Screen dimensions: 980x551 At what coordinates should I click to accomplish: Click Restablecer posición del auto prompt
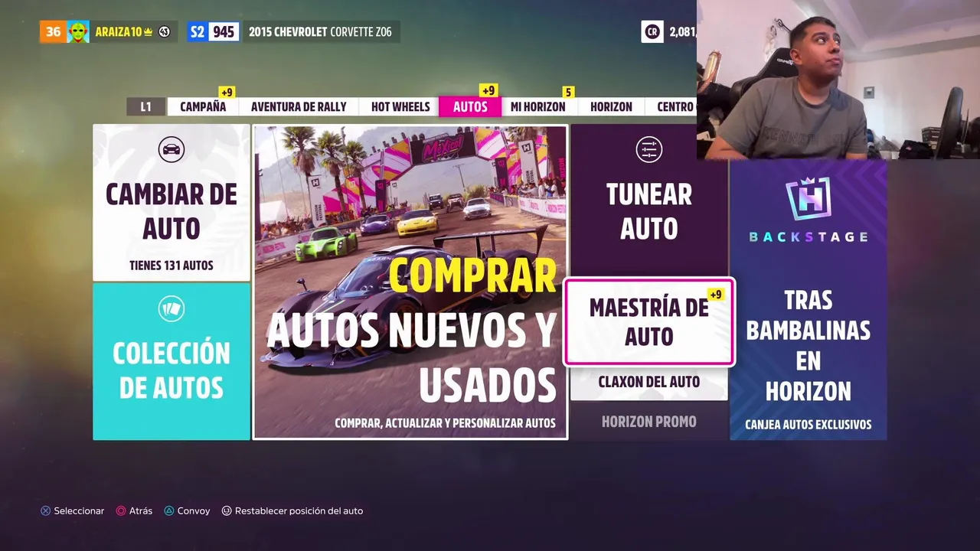(292, 510)
